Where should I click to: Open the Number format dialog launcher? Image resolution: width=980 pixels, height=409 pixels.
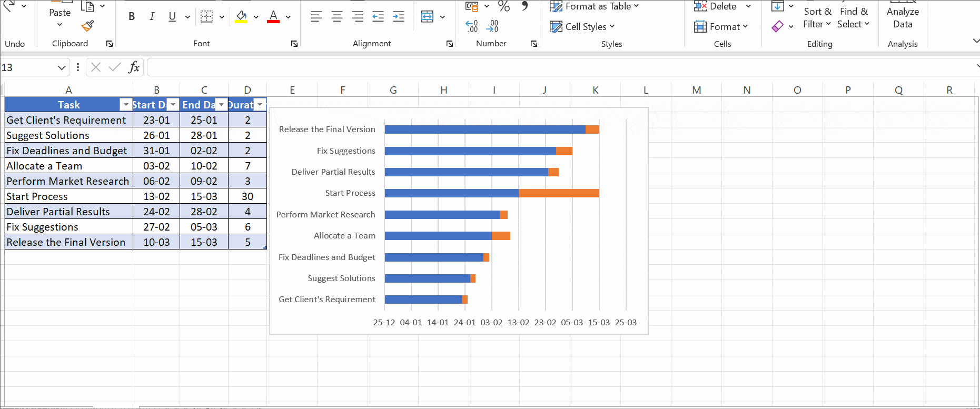tap(534, 44)
